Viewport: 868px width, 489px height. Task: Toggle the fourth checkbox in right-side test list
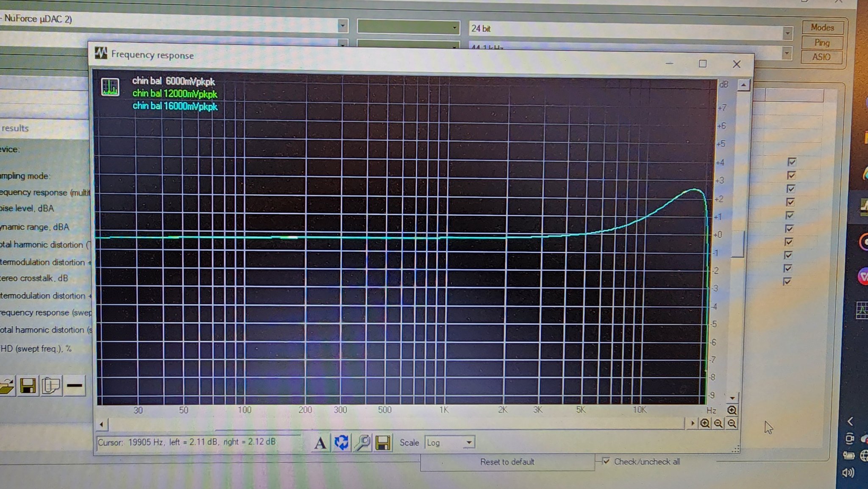click(790, 202)
